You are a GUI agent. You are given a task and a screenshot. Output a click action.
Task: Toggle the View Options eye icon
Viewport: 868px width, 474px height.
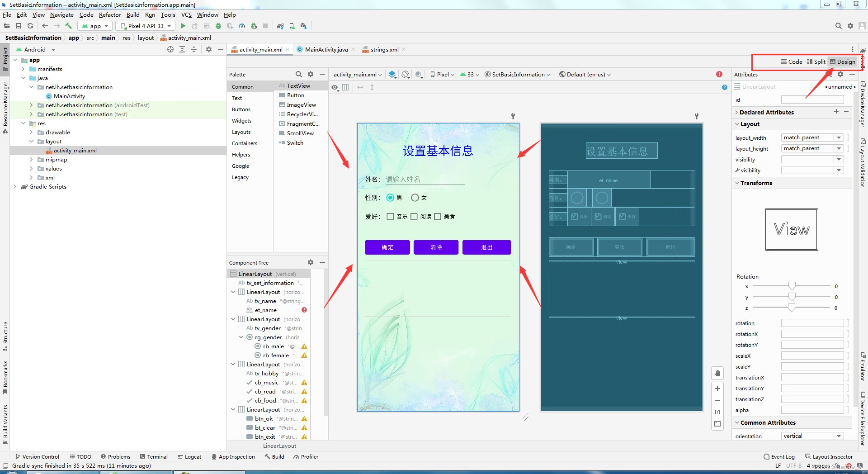335,87
